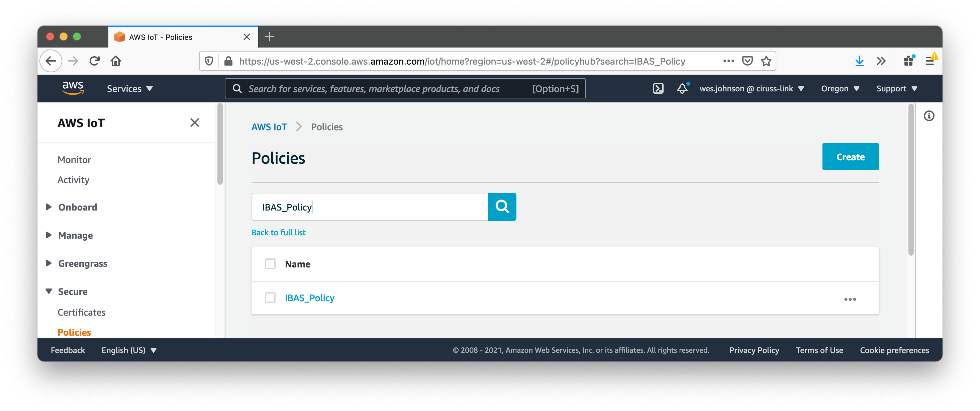
Task: Open the info panel icon
Action: coord(928,116)
